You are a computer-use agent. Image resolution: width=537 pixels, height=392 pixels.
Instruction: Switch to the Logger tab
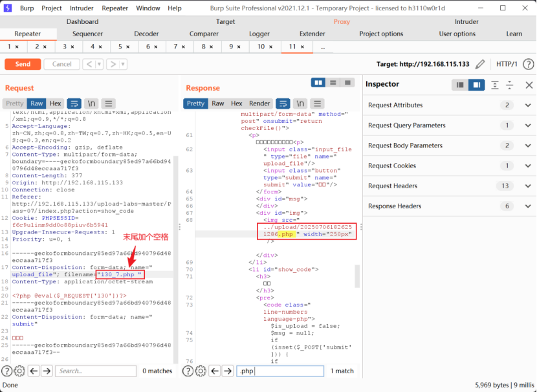(259, 34)
